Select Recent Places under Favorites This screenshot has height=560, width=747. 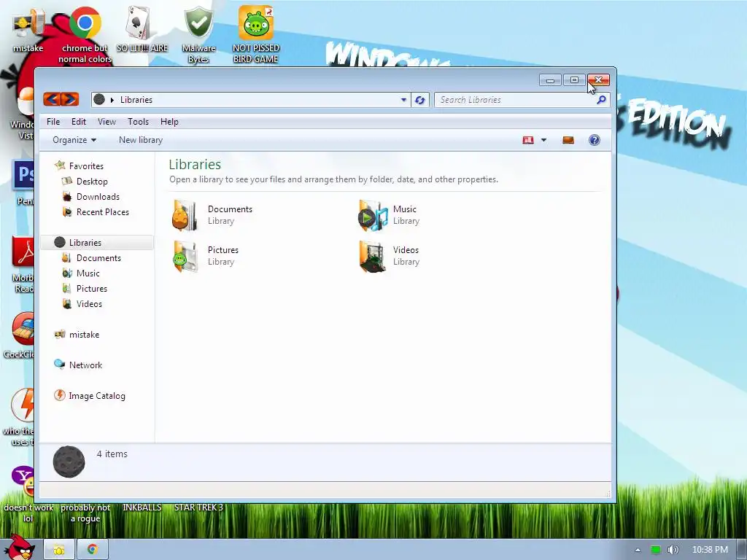click(102, 212)
